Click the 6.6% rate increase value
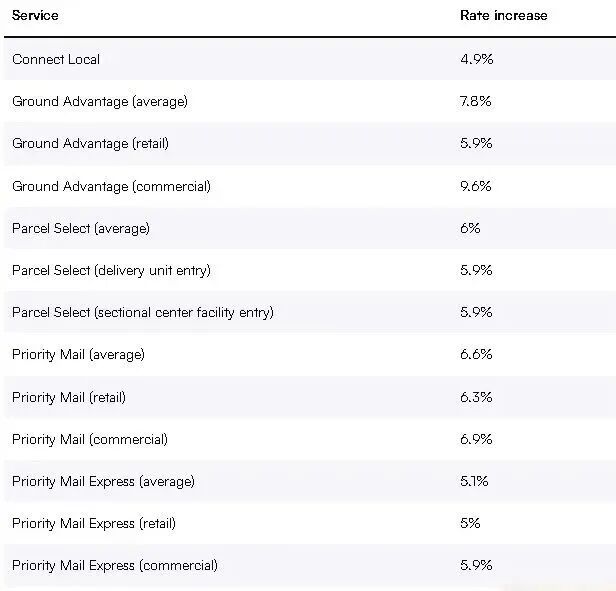 coord(476,355)
